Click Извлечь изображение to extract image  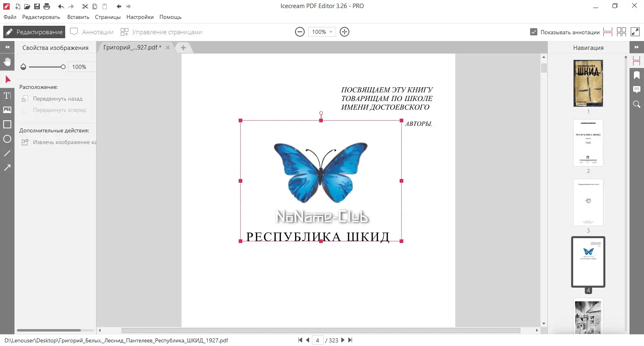tap(59, 142)
